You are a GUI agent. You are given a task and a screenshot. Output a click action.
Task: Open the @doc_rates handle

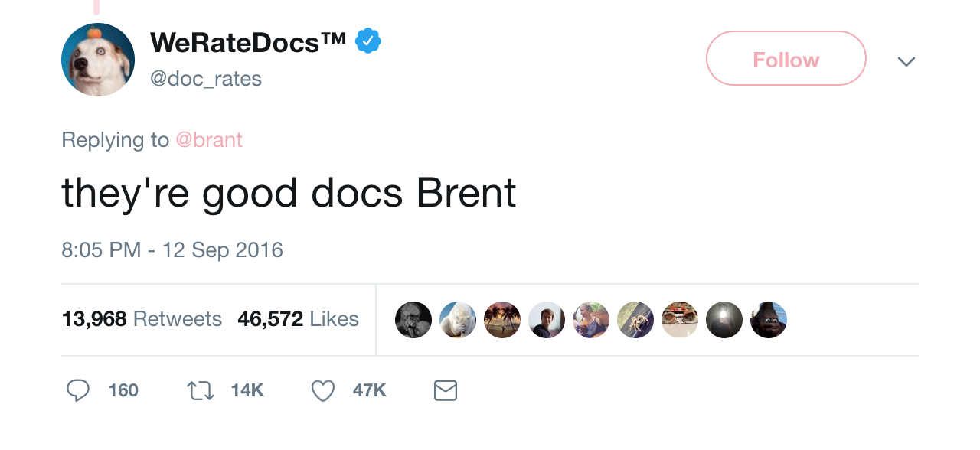(x=206, y=78)
